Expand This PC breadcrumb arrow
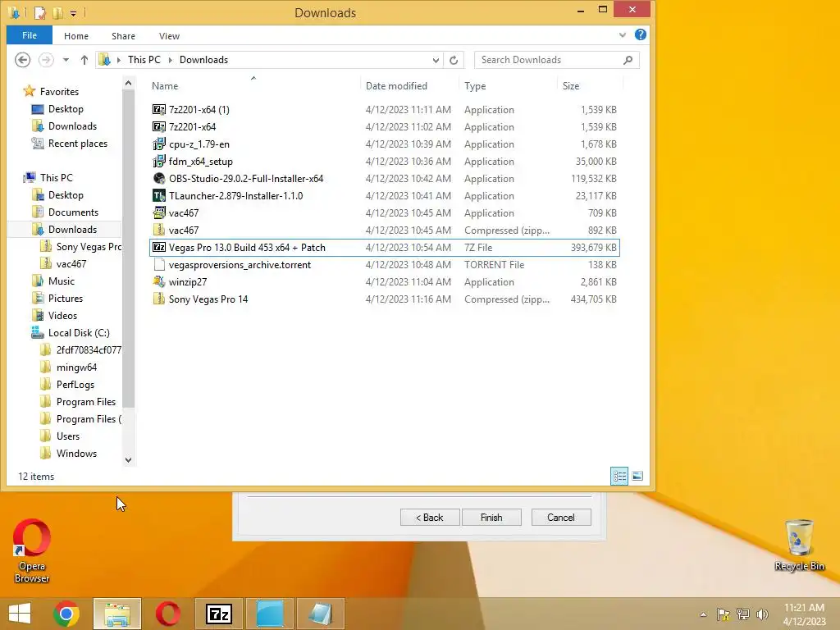This screenshot has width=840, height=630. tap(171, 60)
